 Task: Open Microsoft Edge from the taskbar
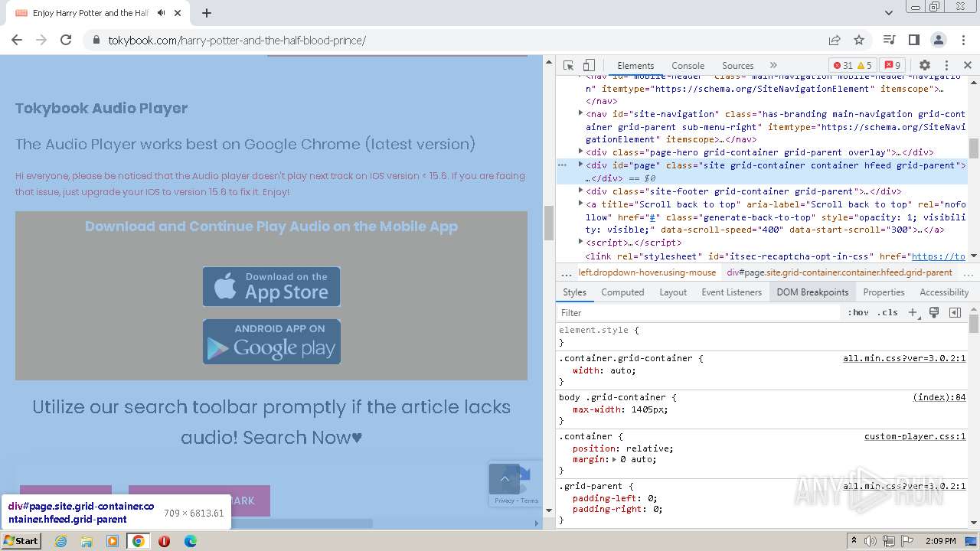(x=190, y=541)
